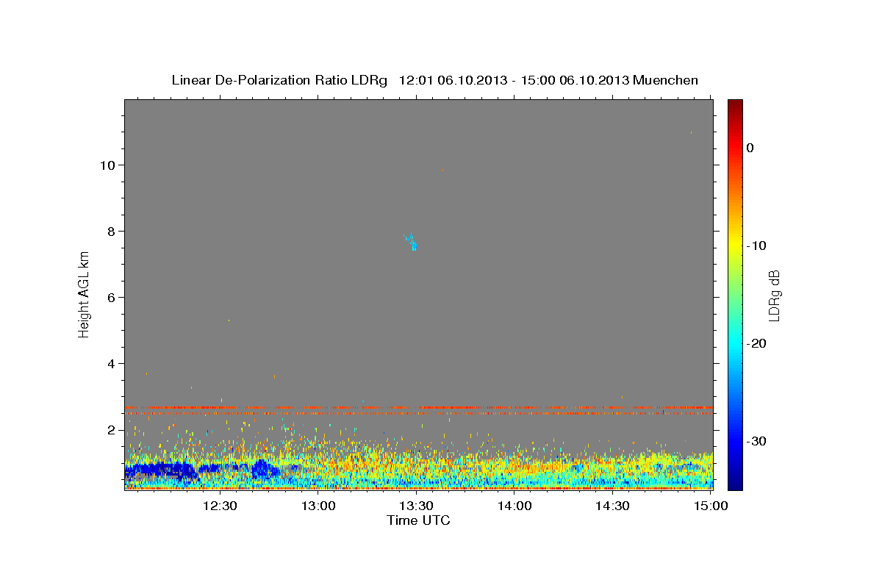This screenshot has height=588, width=882.
Task: Click the 'Height AGL km' y-axis label
Action: coord(84,294)
